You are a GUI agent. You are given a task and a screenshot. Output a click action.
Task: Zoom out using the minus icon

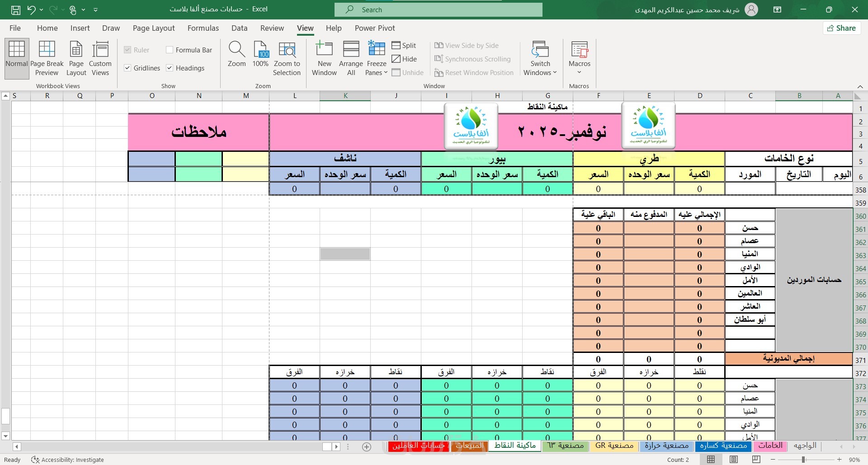click(x=773, y=460)
